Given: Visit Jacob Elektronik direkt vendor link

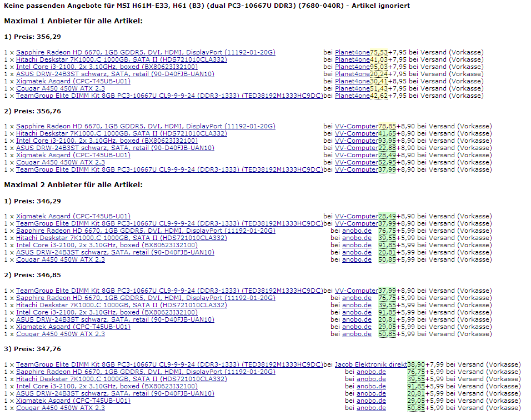Looking at the screenshot, I should tap(371, 364).
